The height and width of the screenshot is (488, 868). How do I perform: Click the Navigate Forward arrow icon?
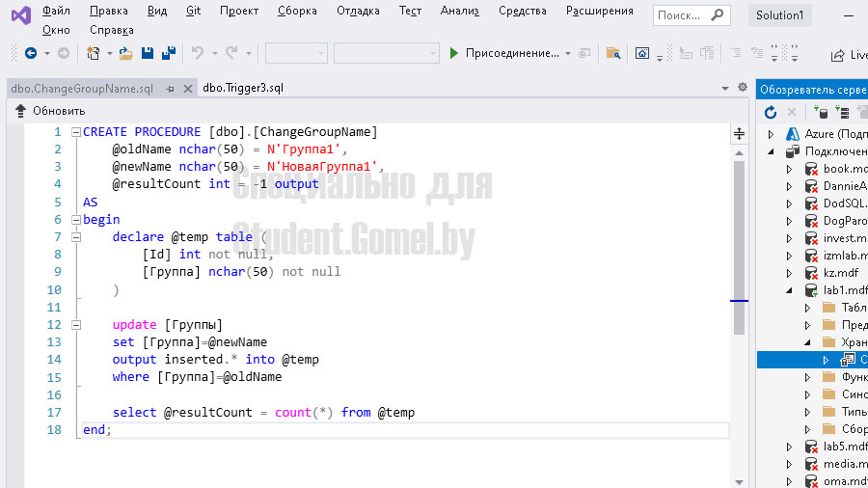point(64,53)
